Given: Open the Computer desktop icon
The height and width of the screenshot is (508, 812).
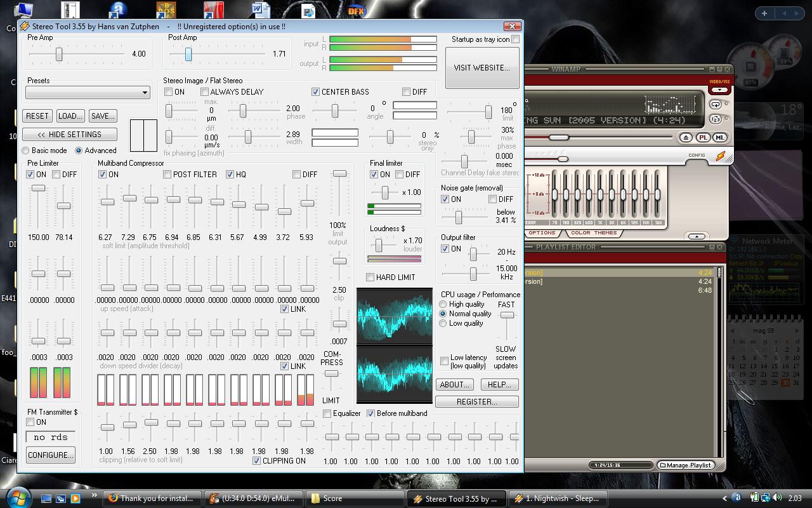Looking at the screenshot, I should tap(23, 10).
